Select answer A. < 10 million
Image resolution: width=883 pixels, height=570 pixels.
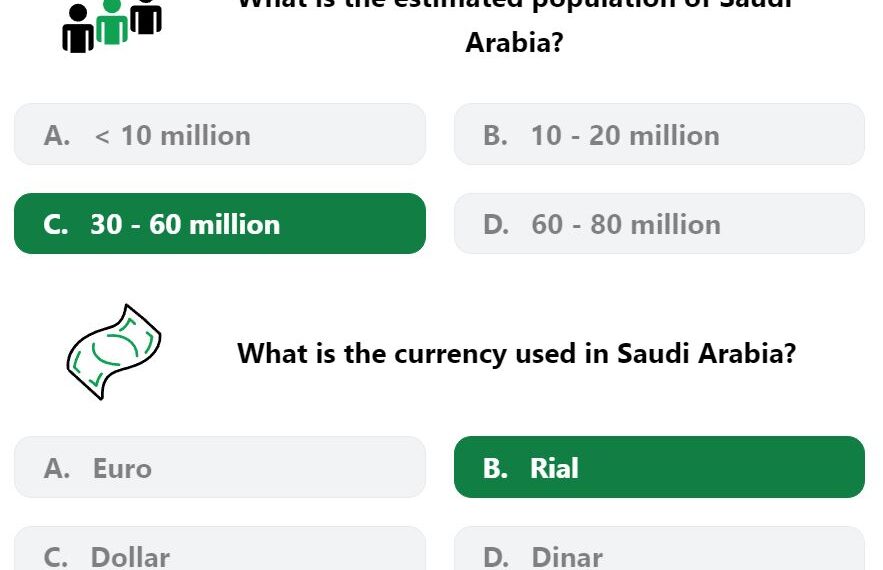click(x=220, y=135)
